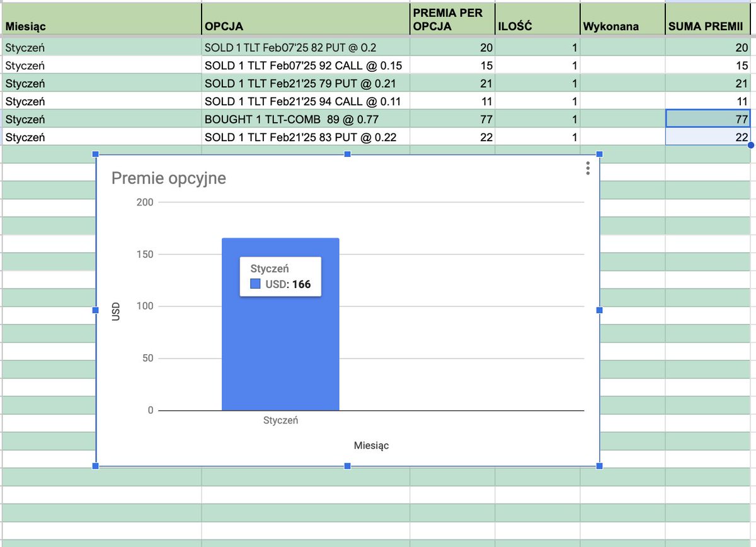Click the ILOŚĆ cell in the TLT-COMB row
The height and width of the screenshot is (547, 756).
tap(537, 118)
